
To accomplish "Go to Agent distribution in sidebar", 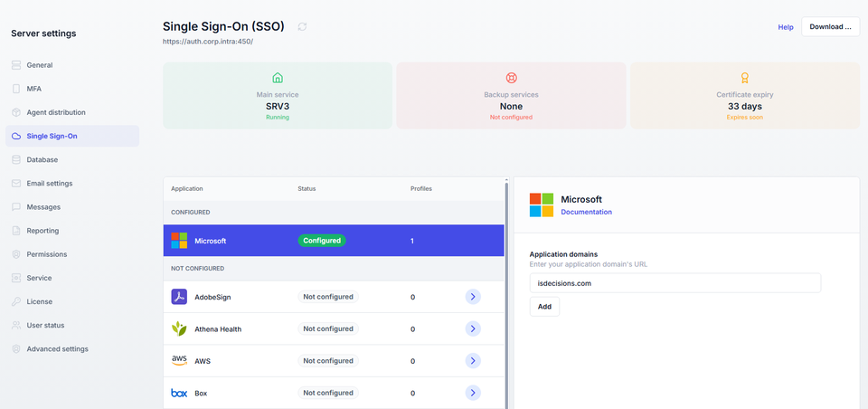I will point(56,112).
